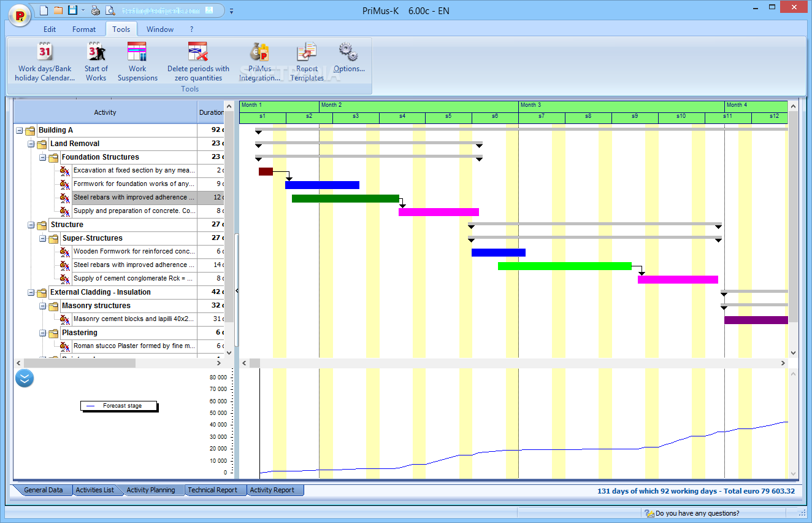Image resolution: width=812 pixels, height=523 pixels.
Task: Click the folder icon beside Foundation Structures
Action: pyautogui.click(x=53, y=157)
